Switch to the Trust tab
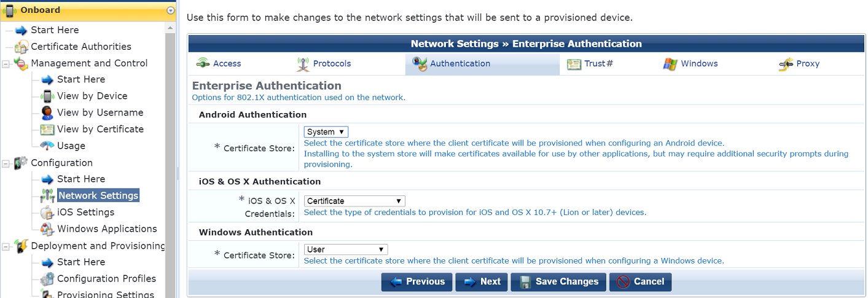 (x=590, y=64)
